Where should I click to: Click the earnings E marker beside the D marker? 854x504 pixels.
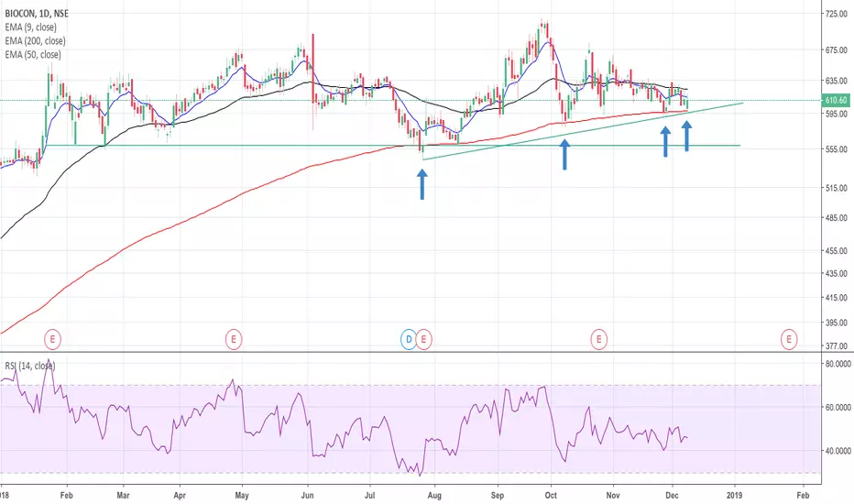coord(423,339)
